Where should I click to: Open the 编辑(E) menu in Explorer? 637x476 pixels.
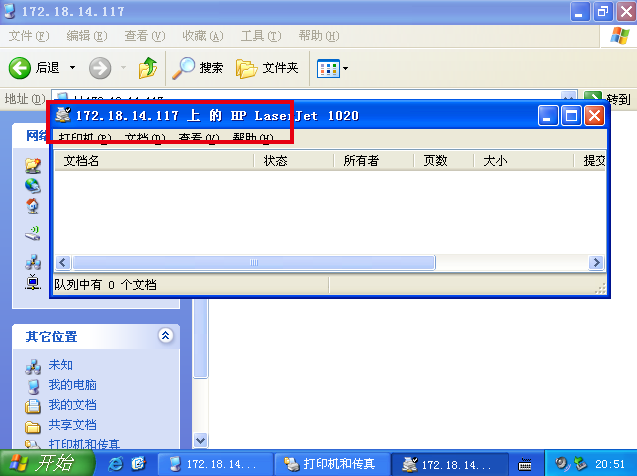click(87, 36)
